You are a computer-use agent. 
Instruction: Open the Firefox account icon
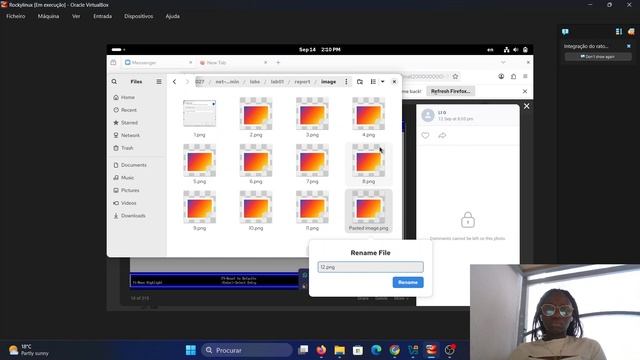click(501, 76)
